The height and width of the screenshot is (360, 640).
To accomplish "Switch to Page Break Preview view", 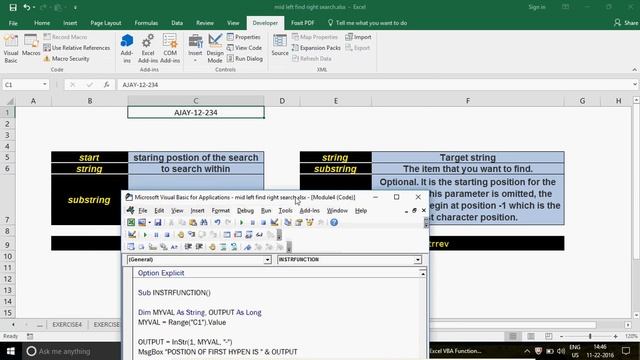I will (549, 336).
